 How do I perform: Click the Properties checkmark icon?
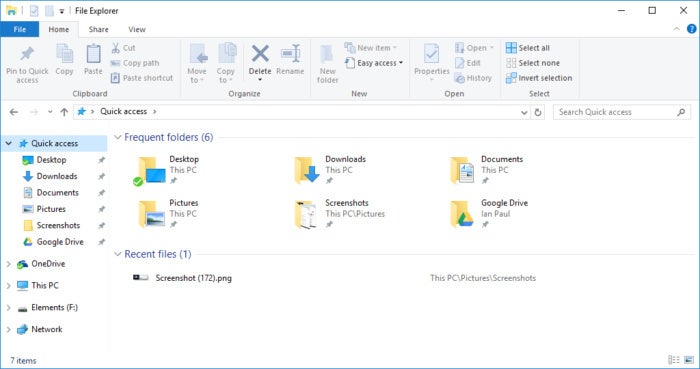click(431, 54)
